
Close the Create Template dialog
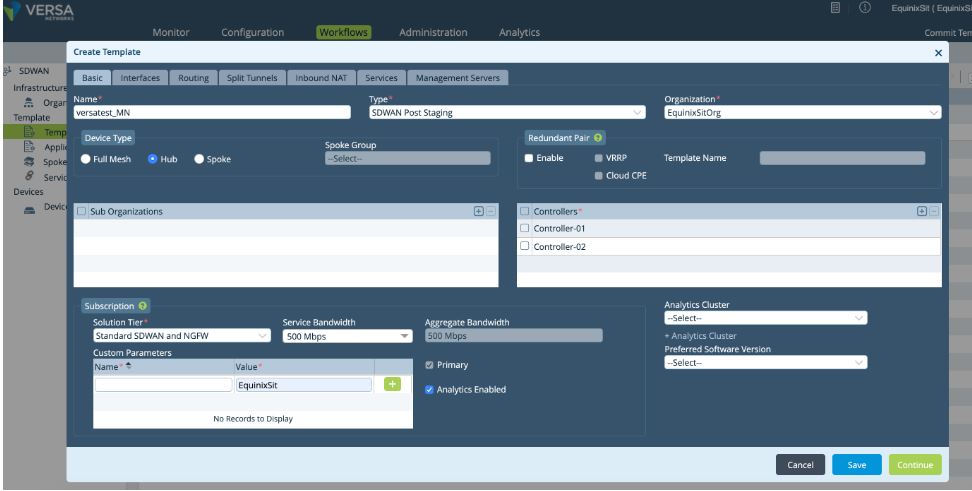click(x=938, y=52)
